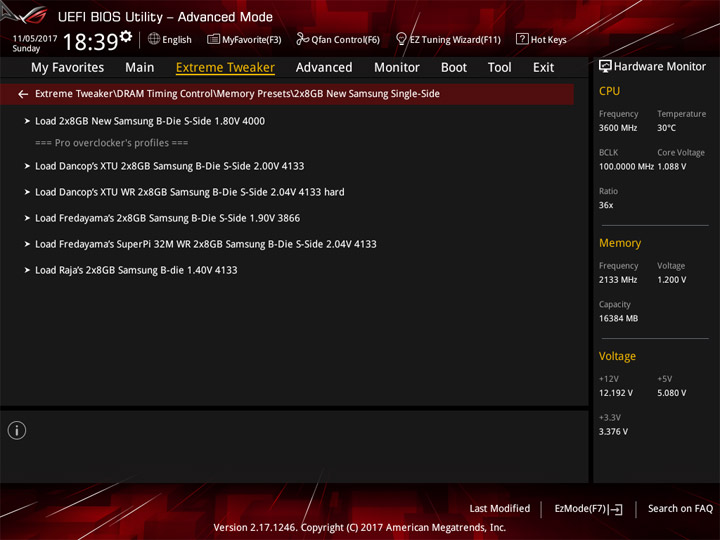Expand Fredayama's 1.90V 3866 profile arrow
Screen dimensions: 720x540
tap(27, 218)
